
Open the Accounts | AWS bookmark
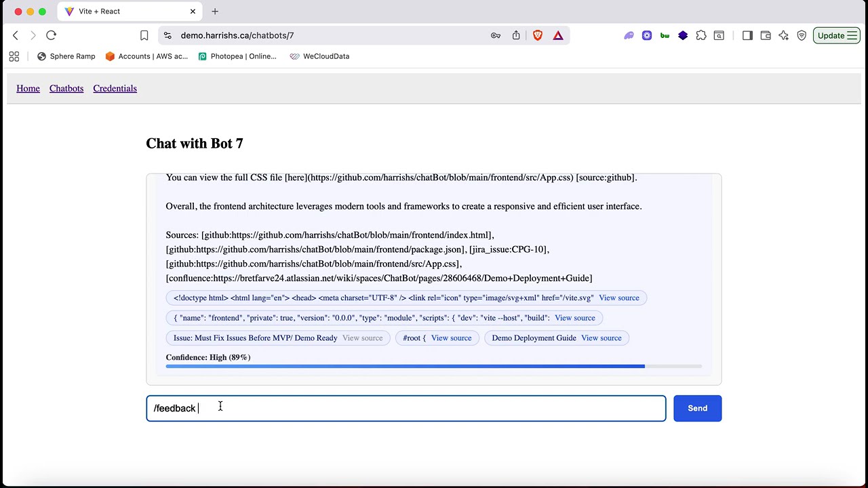pyautogui.click(x=146, y=56)
